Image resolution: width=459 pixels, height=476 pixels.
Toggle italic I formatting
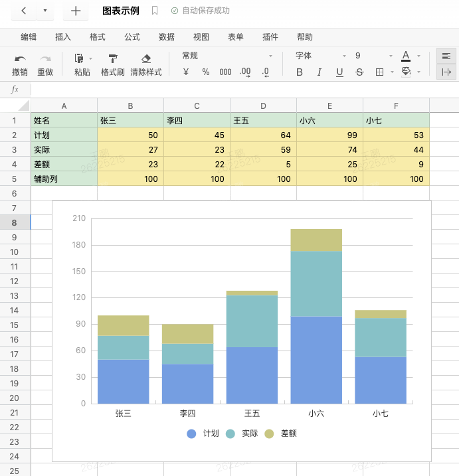320,72
